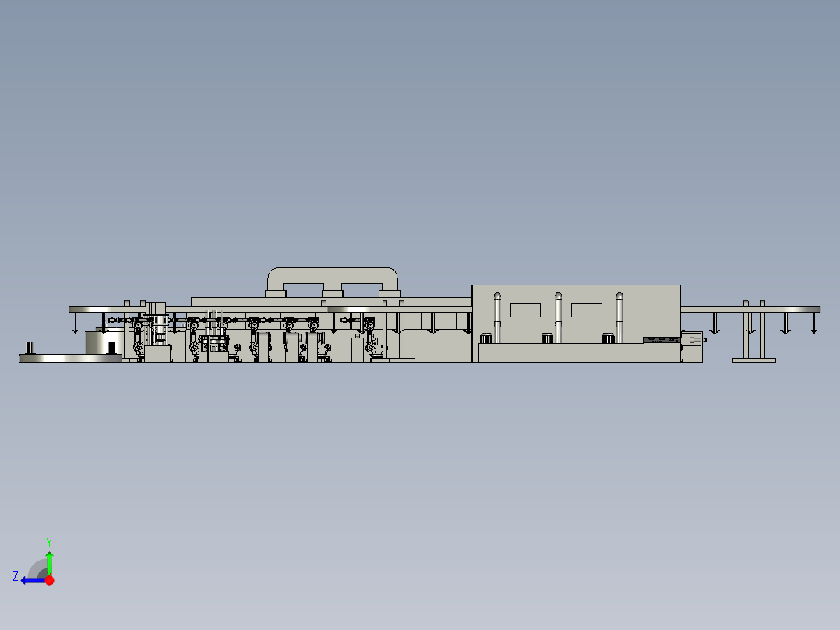The image size is (840, 630).
Task: Select the left rectangular window on the oven
Action: click(525, 310)
